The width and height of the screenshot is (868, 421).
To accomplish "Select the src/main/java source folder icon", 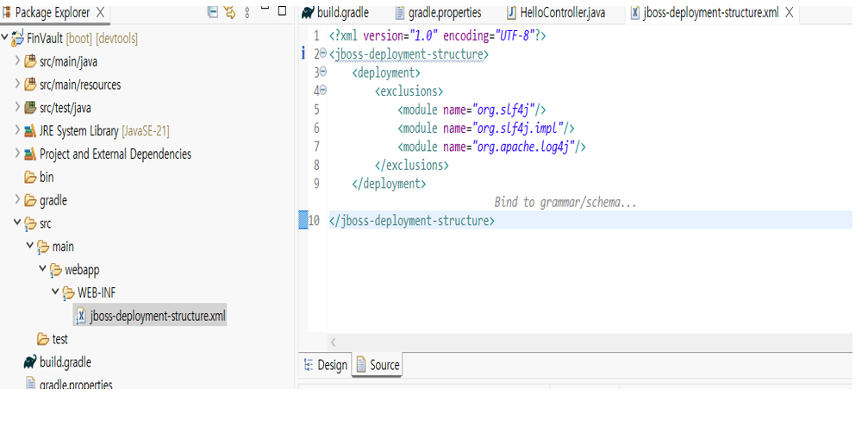I will pos(30,61).
